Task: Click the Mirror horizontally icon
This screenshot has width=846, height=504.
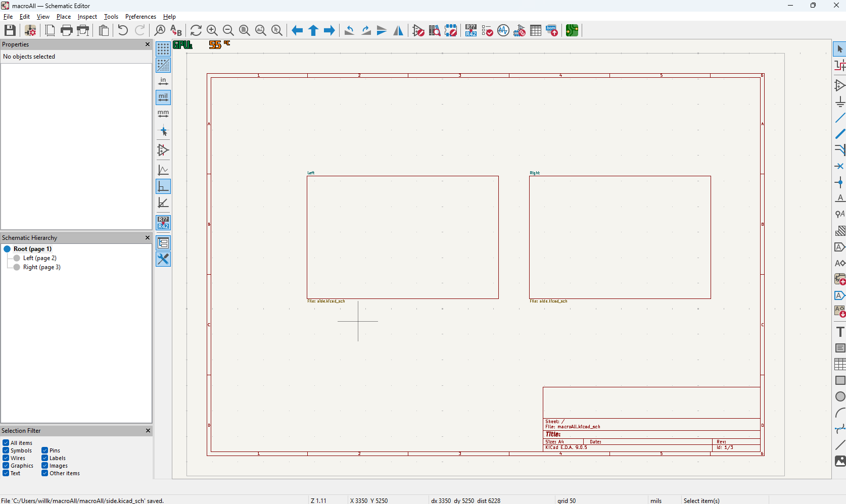Action: click(398, 30)
